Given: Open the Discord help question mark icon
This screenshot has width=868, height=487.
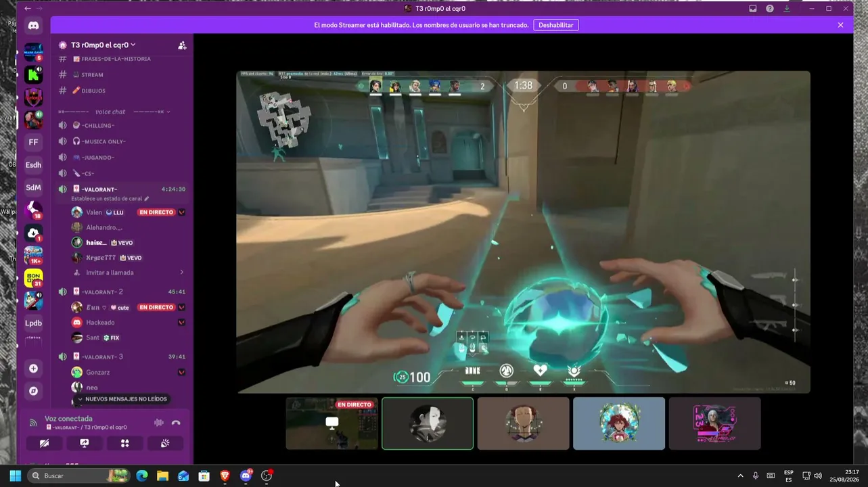Looking at the screenshot, I should (770, 9).
